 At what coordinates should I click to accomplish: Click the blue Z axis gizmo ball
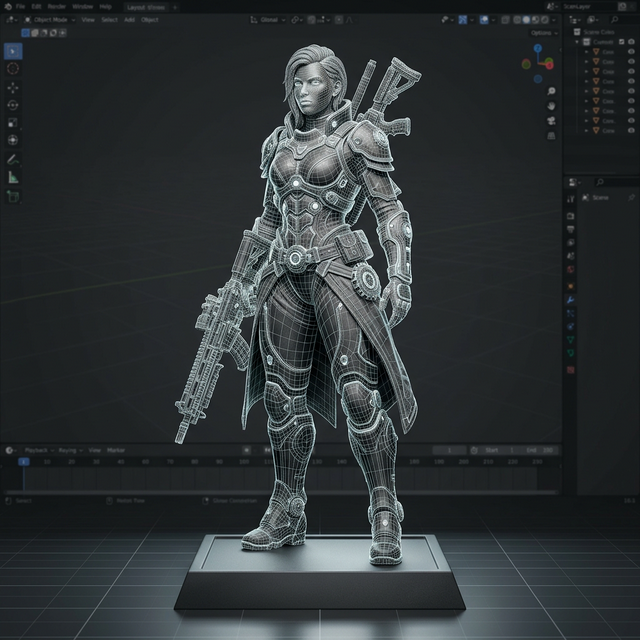pos(538,49)
